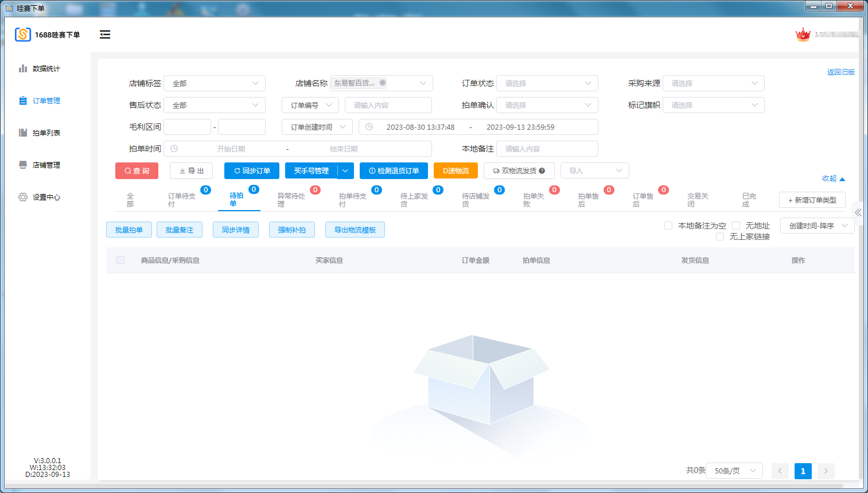The height and width of the screenshot is (493, 868).
Task: Click the red 查询 search button
Action: pyautogui.click(x=137, y=170)
